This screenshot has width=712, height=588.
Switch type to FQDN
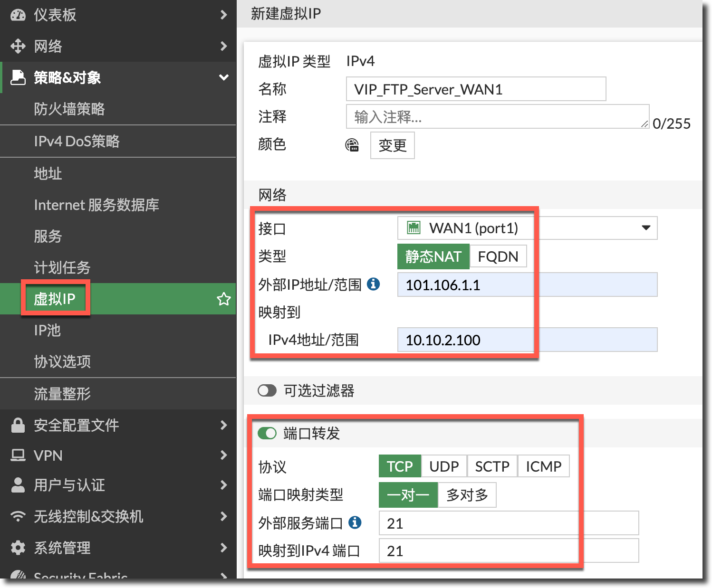[x=498, y=256]
